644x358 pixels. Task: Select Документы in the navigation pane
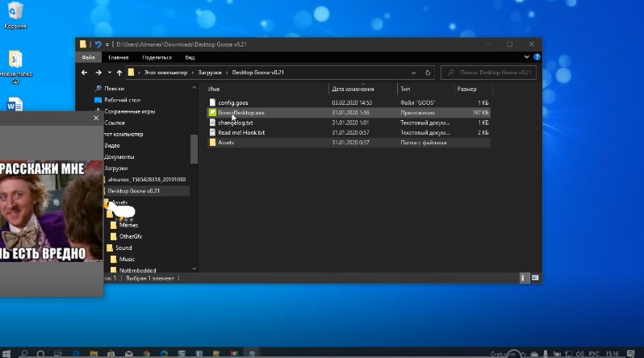point(119,157)
